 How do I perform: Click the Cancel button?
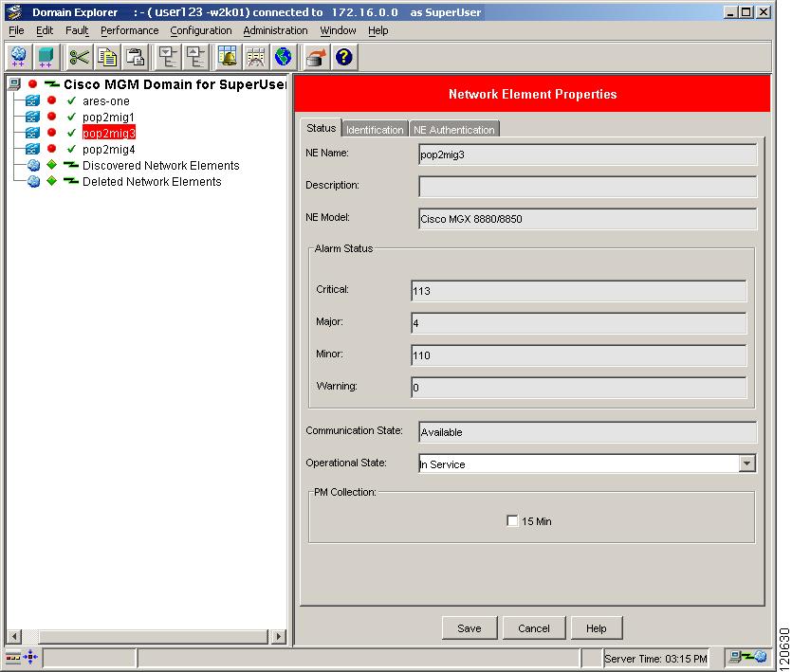click(534, 628)
